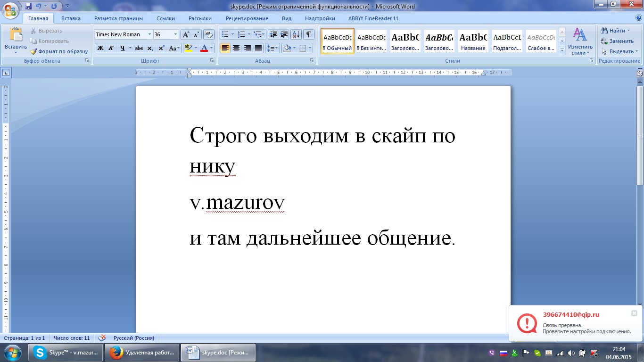Click the Sort (А-Я) icon

point(296,34)
